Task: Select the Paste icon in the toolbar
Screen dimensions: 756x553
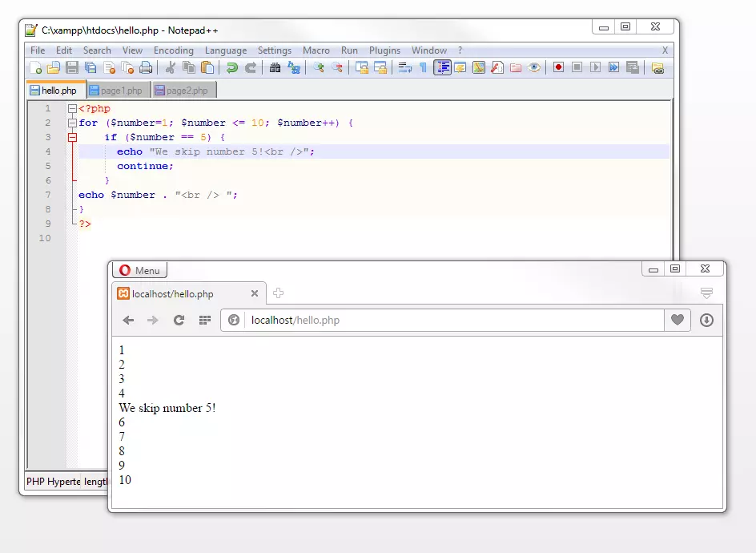Action: [207, 68]
